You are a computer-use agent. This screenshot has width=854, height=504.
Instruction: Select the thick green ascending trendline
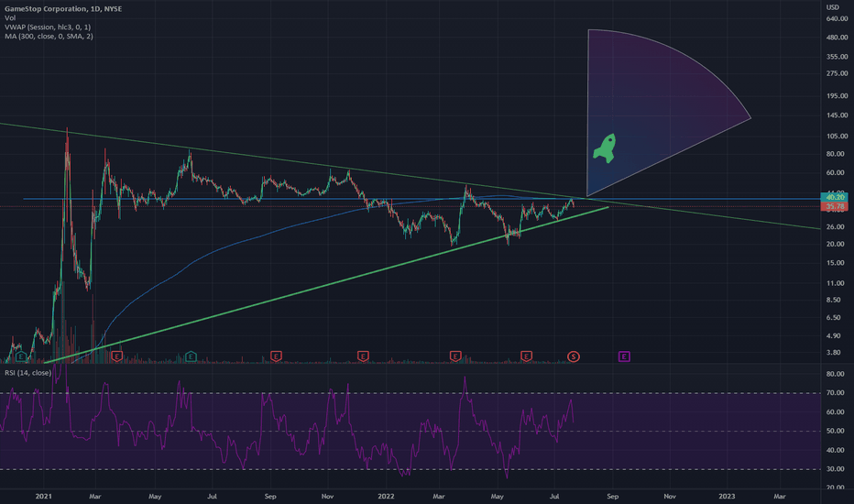(327, 285)
